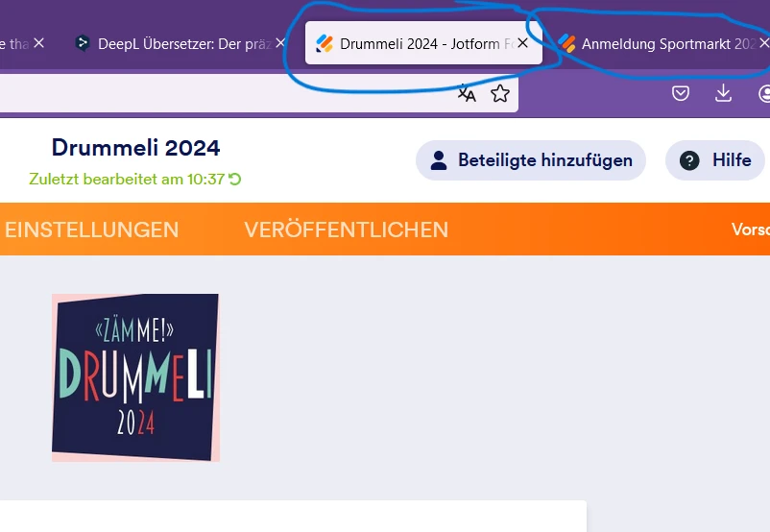Screen dimensions: 770x532
Task: Open the Pocket save icon
Action: [x=681, y=93]
